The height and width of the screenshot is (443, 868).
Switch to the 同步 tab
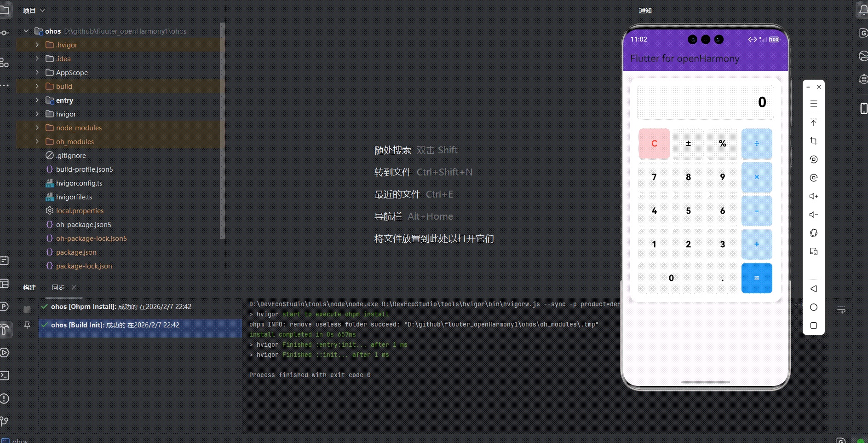(x=58, y=287)
